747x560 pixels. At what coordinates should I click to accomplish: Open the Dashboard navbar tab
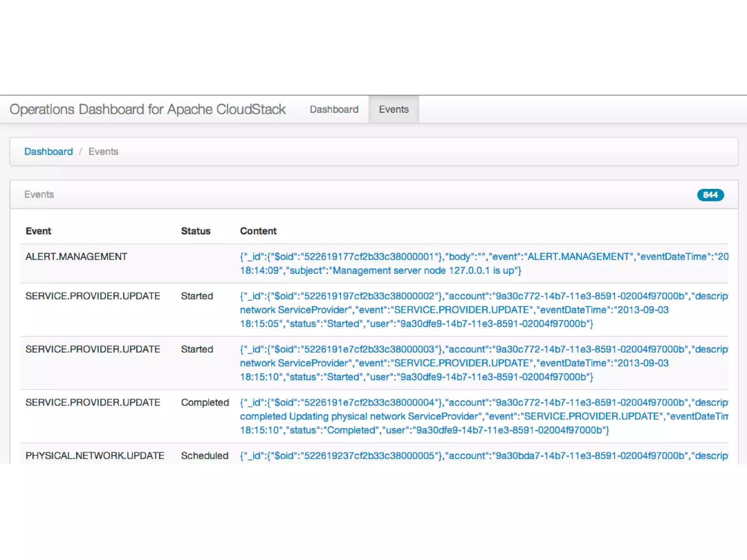tap(334, 109)
